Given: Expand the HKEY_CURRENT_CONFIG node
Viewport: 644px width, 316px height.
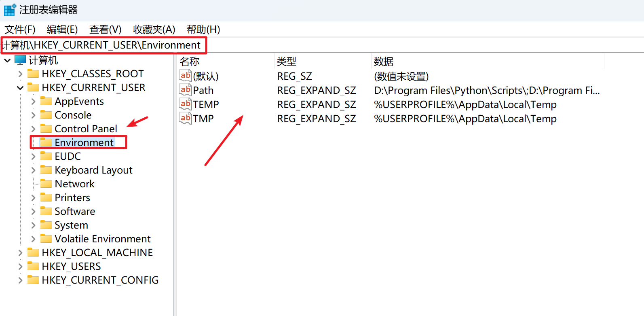Looking at the screenshot, I should coord(20,280).
